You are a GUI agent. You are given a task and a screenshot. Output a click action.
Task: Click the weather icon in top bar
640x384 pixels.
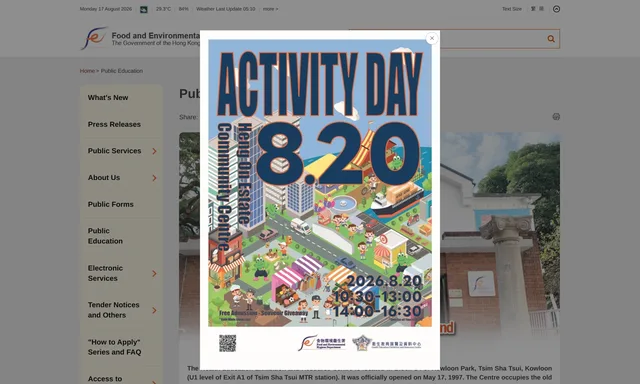coord(144,9)
